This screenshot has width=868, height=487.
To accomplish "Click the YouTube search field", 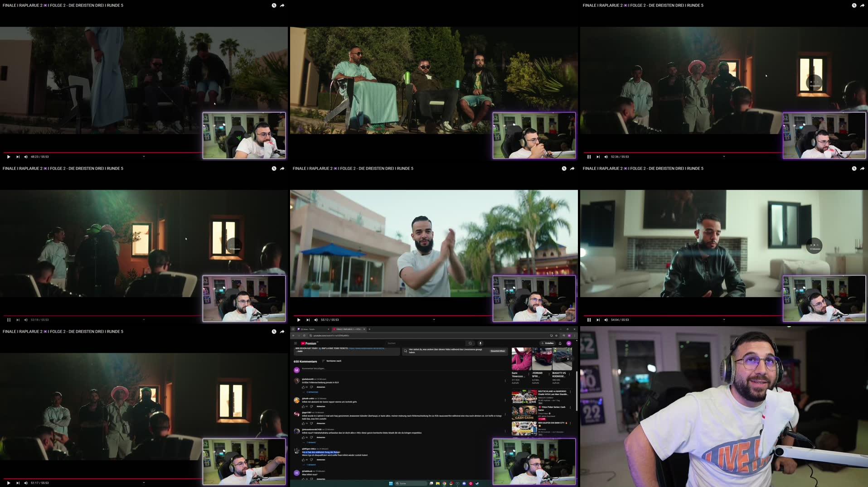I will pyautogui.click(x=425, y=343).
